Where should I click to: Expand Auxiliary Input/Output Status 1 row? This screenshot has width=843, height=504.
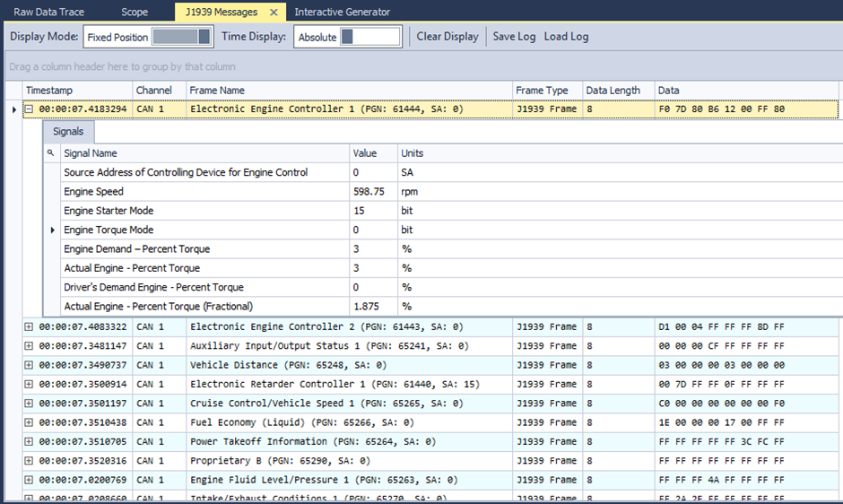(x=29, y=346)
